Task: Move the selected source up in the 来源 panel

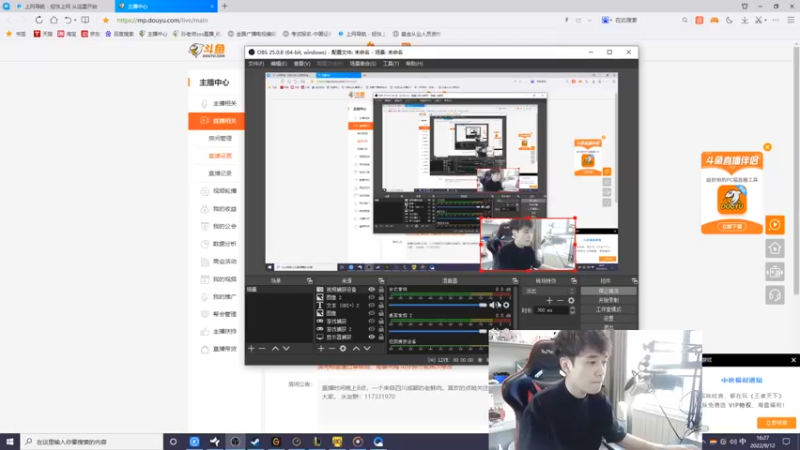Action: point(356,348)
